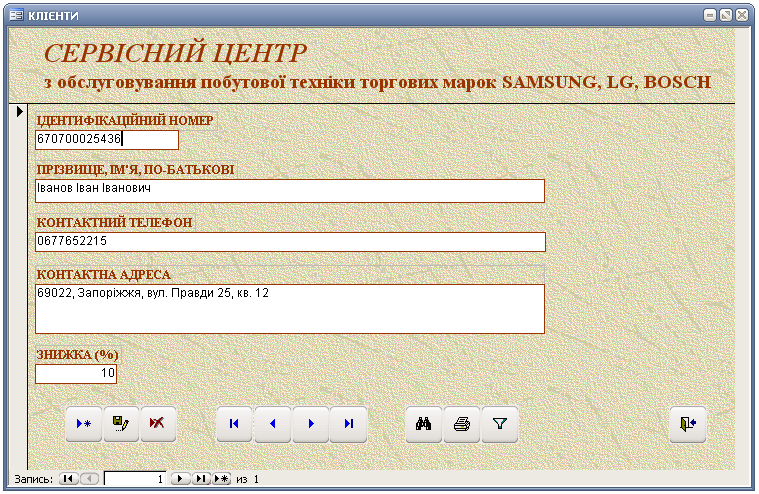
Task: Close the form using the exit door button
Action: pyautogui.click(x=688, y=424)
